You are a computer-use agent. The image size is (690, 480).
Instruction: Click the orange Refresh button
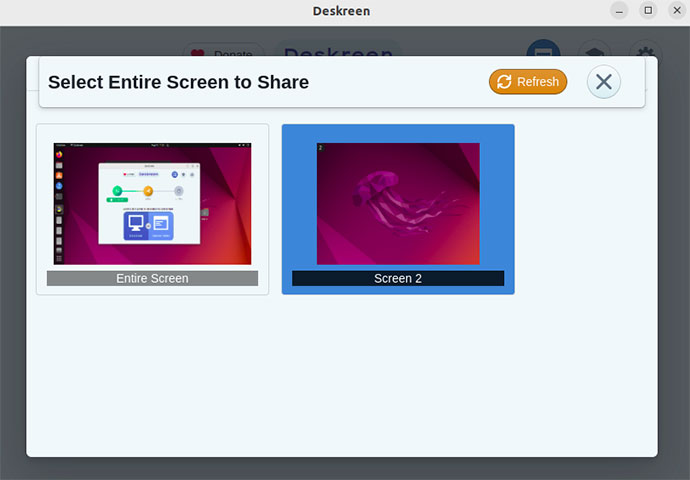[x=528, y=82]
